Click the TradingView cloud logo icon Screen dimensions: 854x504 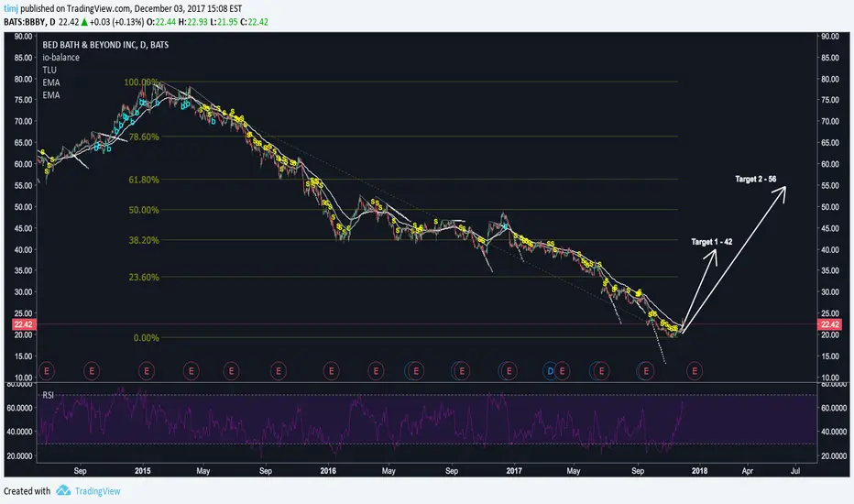coord(63,490)
